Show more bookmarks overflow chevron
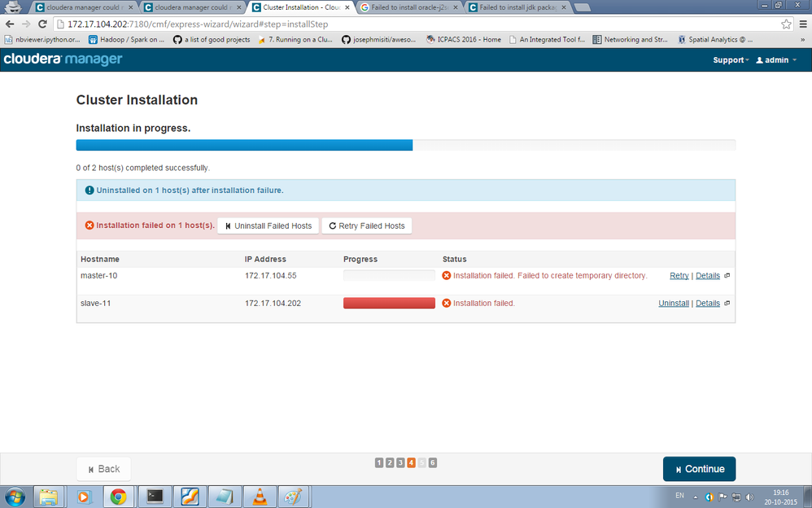 tap(803, 39)
